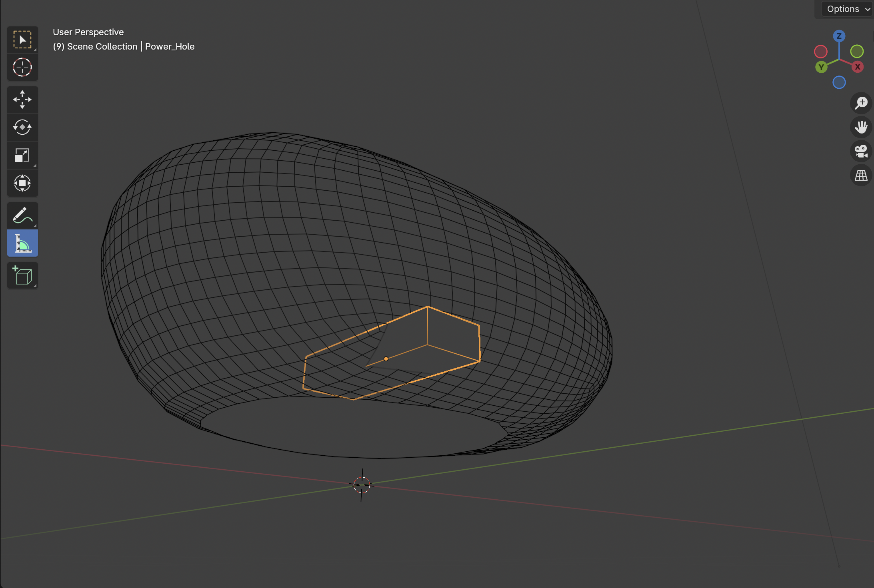
Task: Select the Move tool
Action: [22, 99]
